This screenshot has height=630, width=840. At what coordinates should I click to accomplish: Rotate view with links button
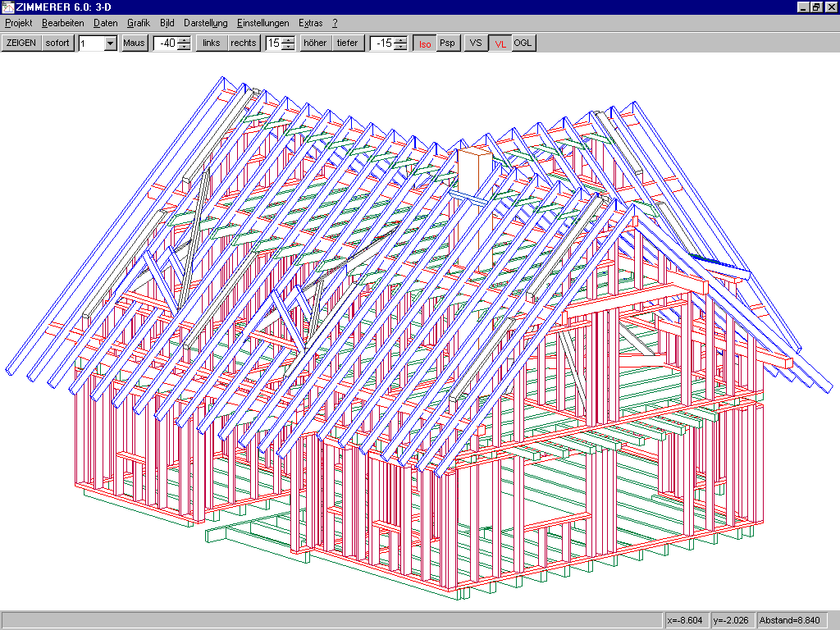point(212,43)
